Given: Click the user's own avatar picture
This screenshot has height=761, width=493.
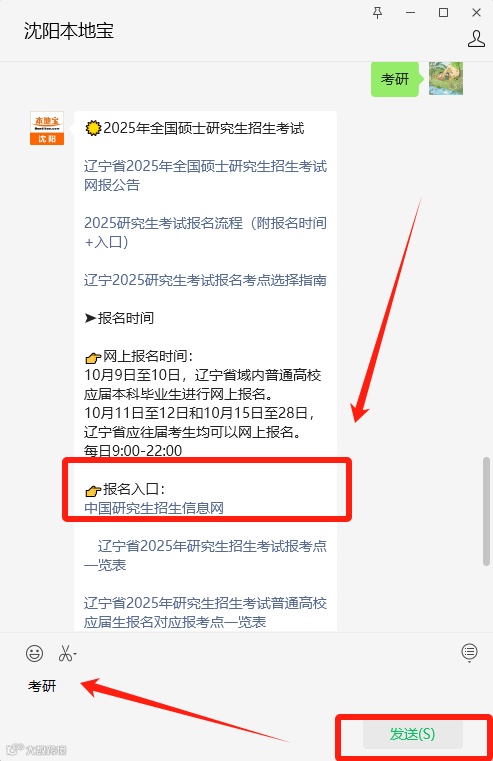Looking at the screenshot, I should click(x=445, y=79).
